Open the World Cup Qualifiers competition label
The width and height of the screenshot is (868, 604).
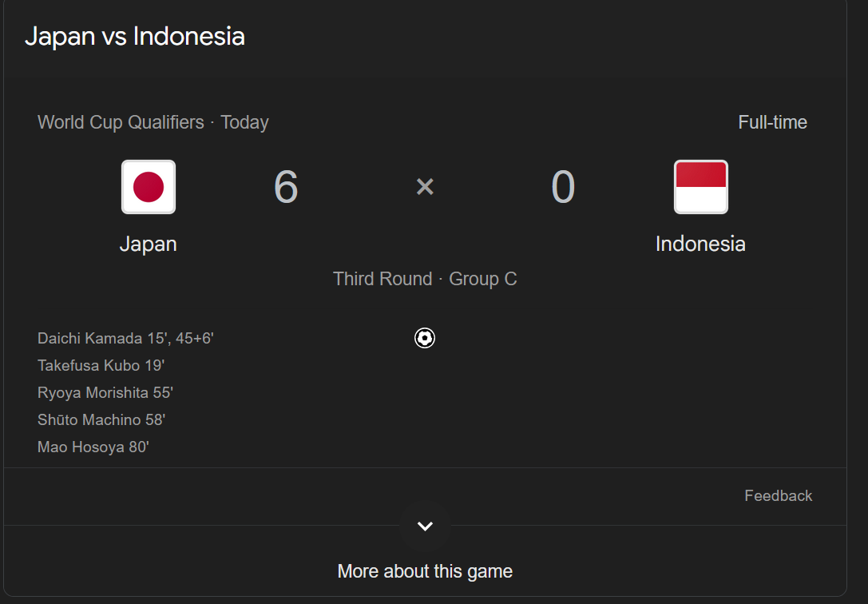coord(121,122)
